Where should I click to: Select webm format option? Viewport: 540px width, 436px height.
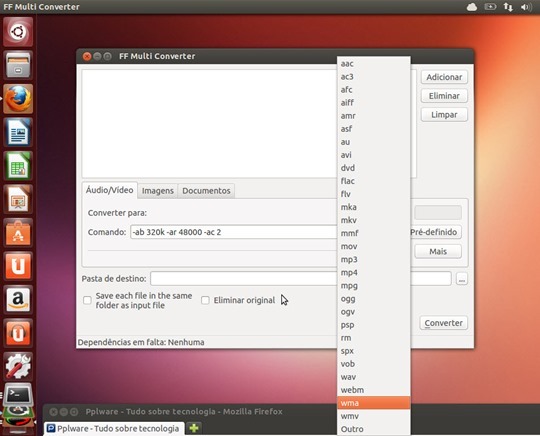pos(374,390)
